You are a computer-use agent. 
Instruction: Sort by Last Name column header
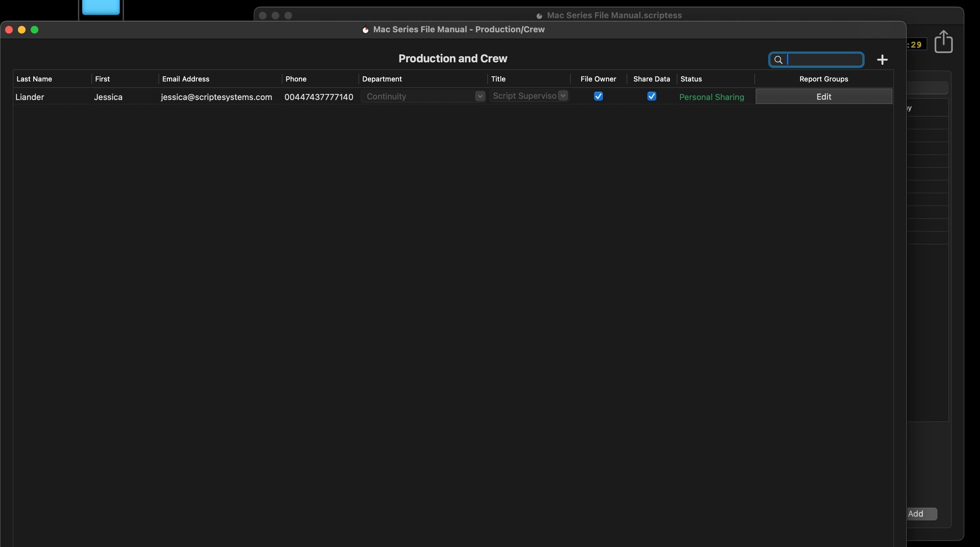click(34, 79)
